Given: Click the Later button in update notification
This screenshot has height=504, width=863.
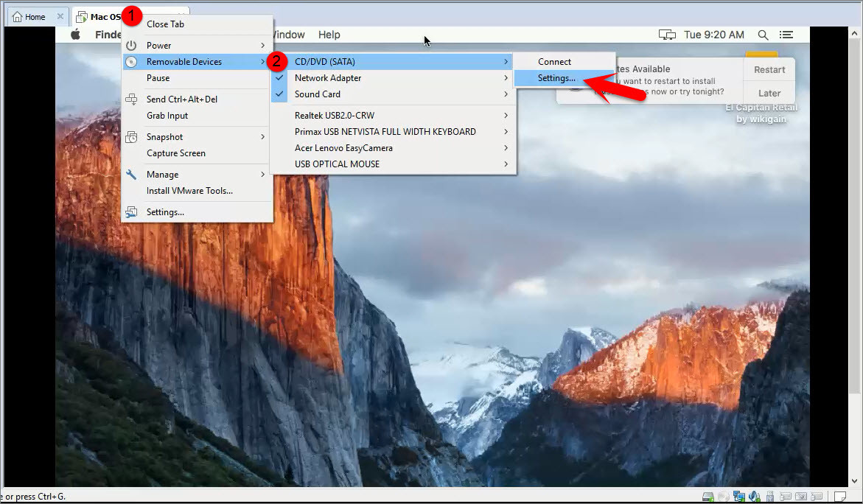Looking at the screenshot, I should (x=769, y=93).
